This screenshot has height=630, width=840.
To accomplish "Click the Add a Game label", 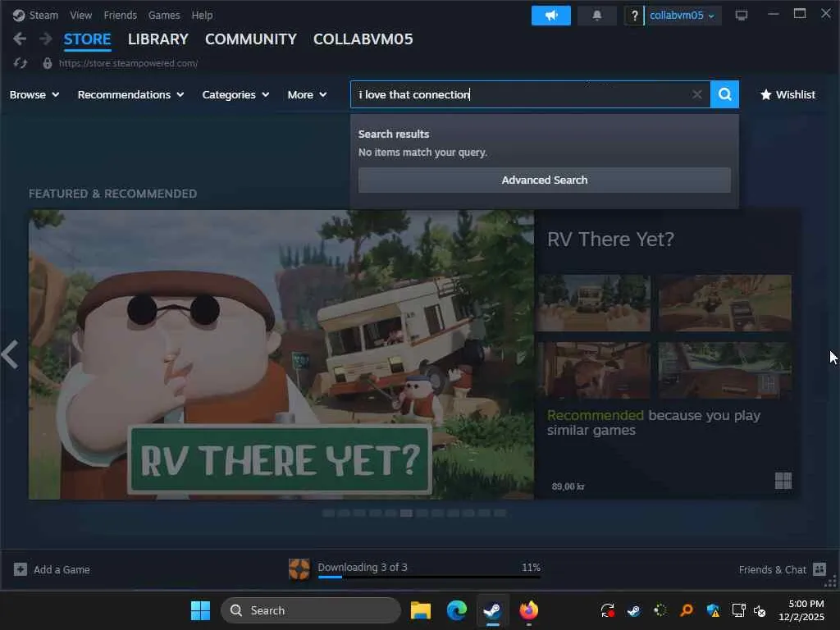I will point(62,569).
